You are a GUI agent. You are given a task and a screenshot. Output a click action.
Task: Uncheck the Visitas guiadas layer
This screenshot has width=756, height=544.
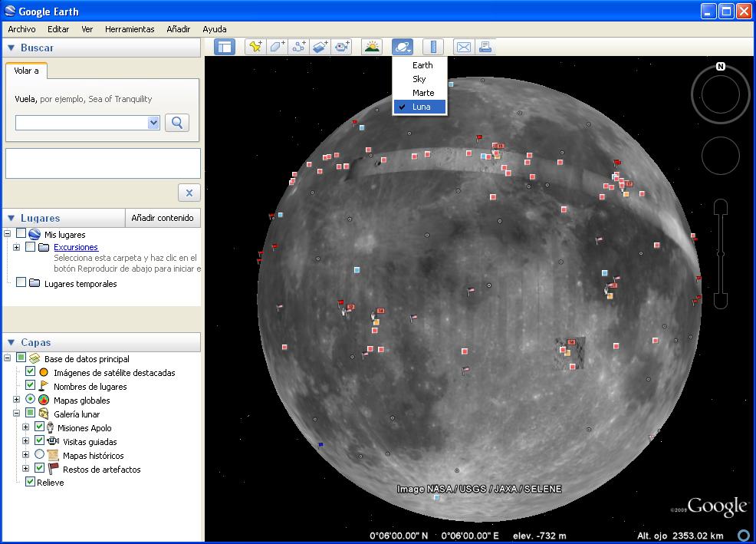pos(40,440)
